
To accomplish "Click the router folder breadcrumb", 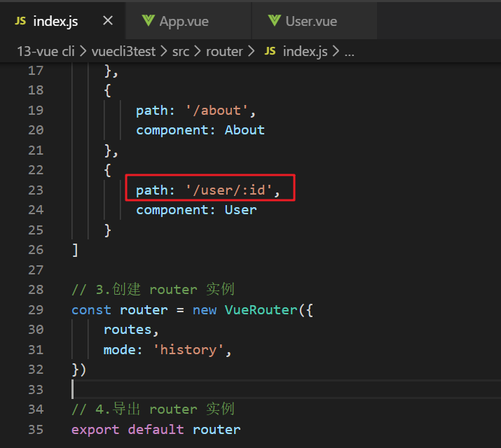I will pyautogui.click(x=224, y=51).
